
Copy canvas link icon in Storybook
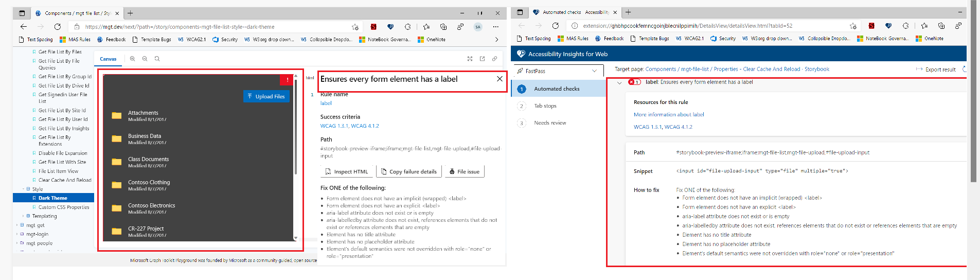pyautogui.click(x=494, y=59)
